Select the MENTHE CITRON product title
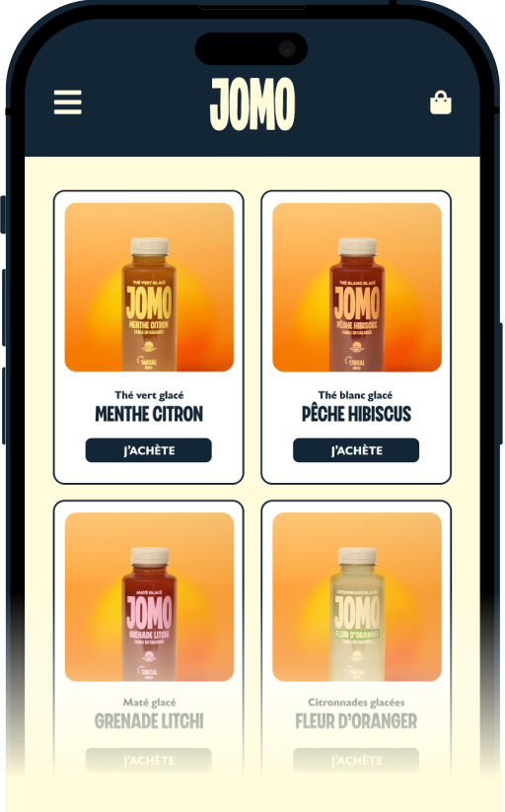This screenshot has height=812, width=505. pyautogui.click(x=149, y=414)
